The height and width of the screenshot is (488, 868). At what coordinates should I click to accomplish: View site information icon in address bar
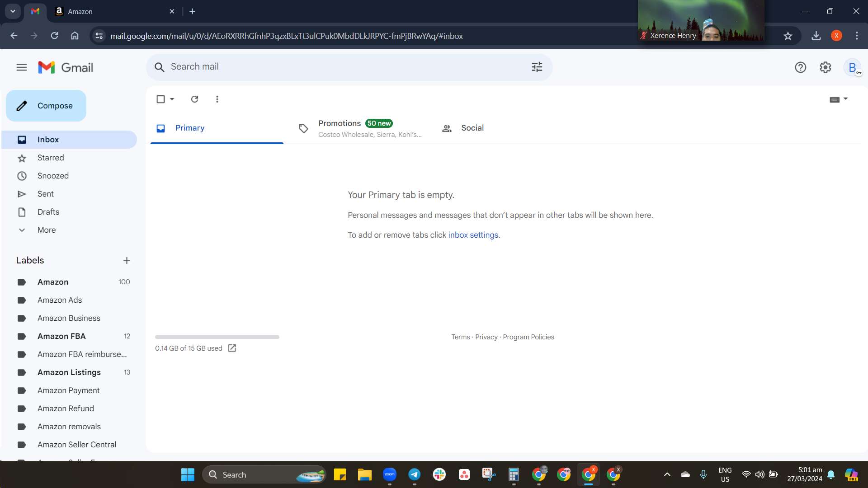pyautogui.click(x=99, y=36)
